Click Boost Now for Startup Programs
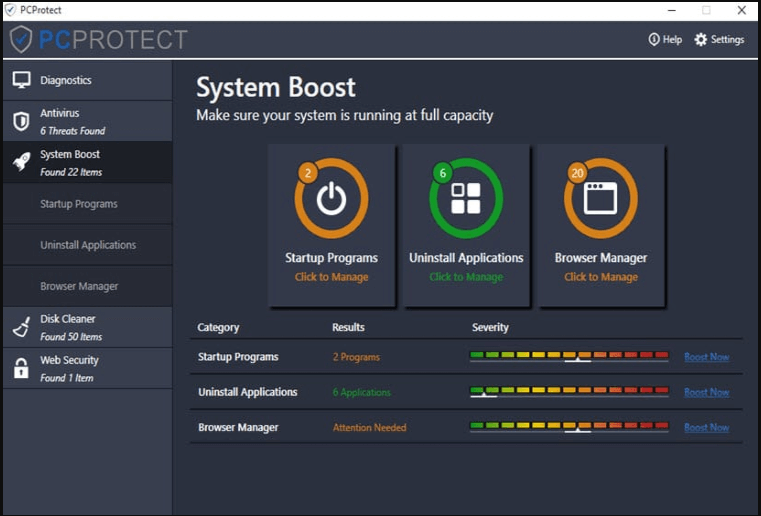 (x=706, y=357)
